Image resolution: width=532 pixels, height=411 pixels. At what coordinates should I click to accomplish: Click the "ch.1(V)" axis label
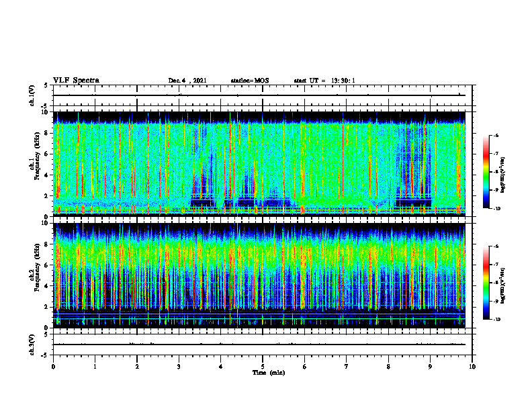pyautogui.click(x=32, y=95)
